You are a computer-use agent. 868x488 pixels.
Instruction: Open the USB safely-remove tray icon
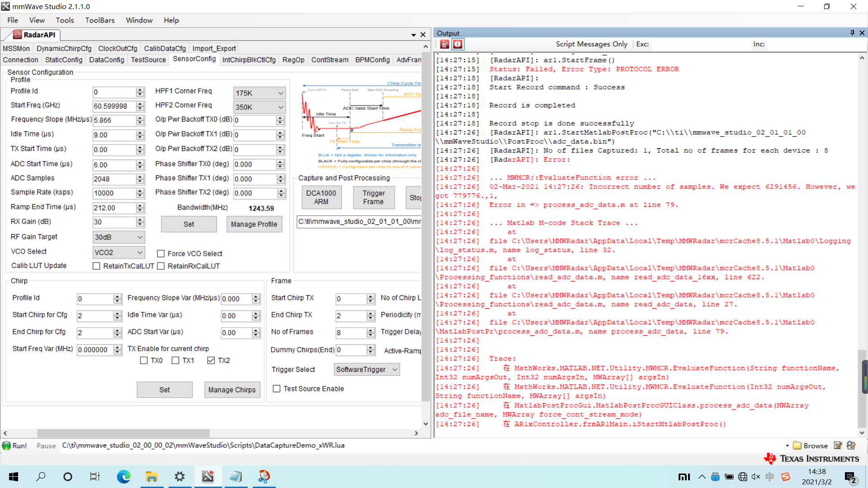point(715,477)
